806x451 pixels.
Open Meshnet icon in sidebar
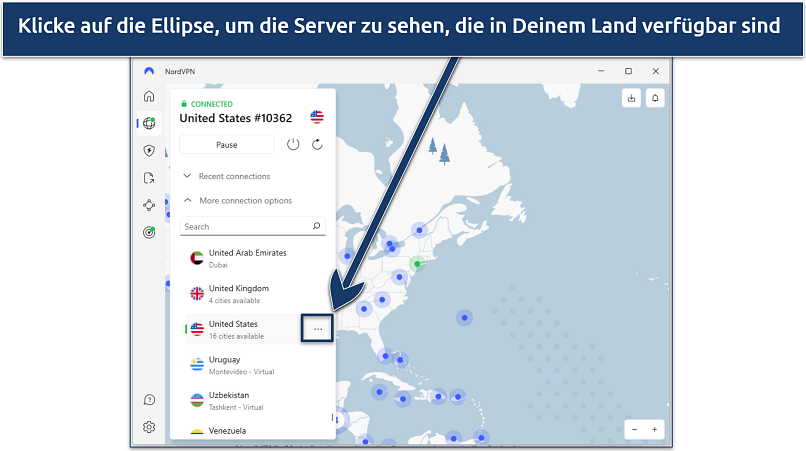tap(149, 205)
